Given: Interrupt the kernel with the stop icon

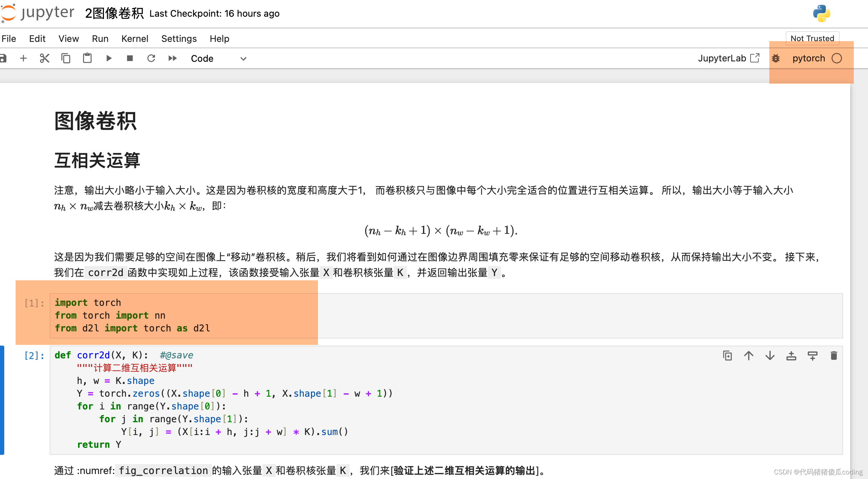Looking at the screenshot, I should point(130,58).
